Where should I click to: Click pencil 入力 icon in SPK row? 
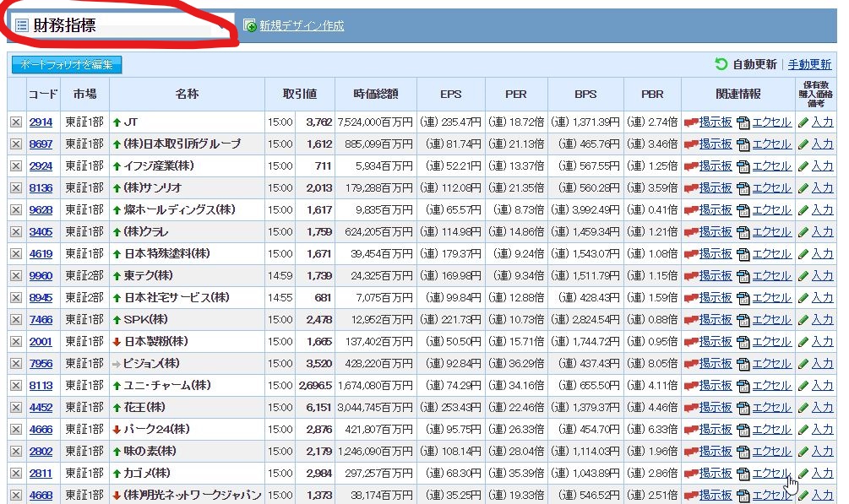(803, 320)
